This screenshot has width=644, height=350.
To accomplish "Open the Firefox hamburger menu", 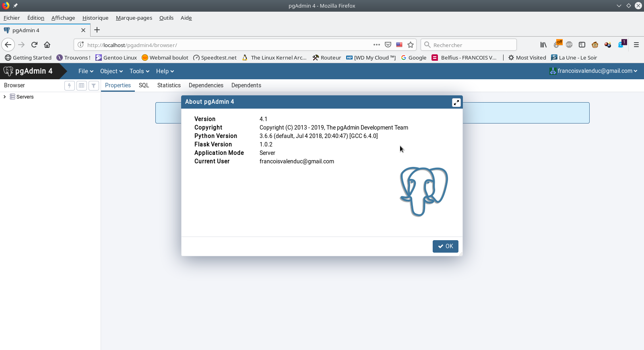I will (636, 45).
